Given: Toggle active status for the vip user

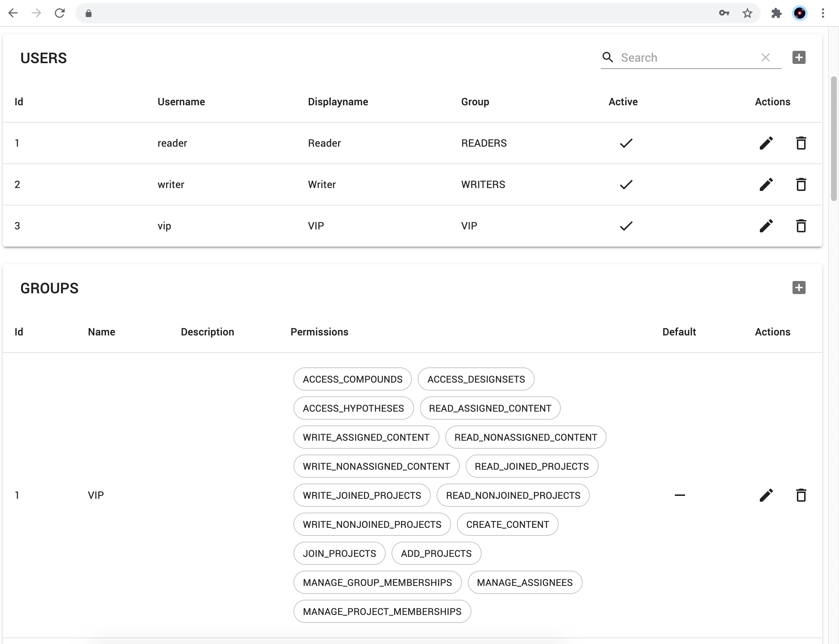Looking at the screenshot, I should tap(625, 226).
